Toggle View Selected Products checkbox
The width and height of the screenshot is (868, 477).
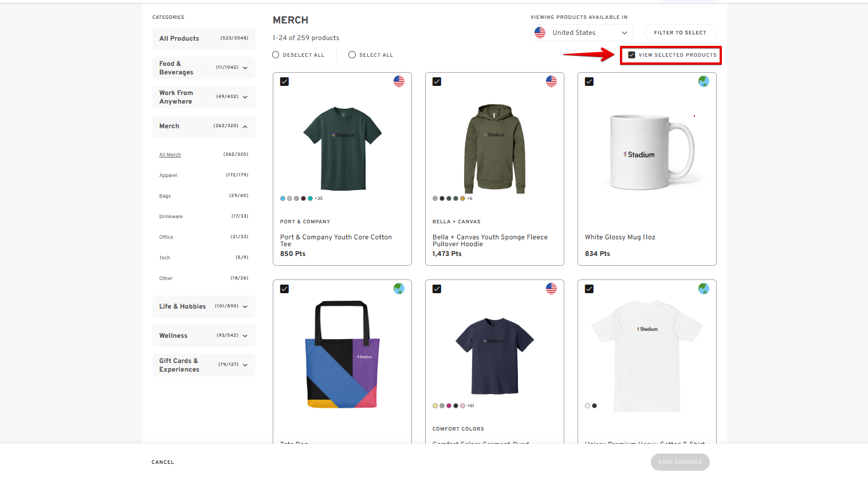click(x=631, y=55)
